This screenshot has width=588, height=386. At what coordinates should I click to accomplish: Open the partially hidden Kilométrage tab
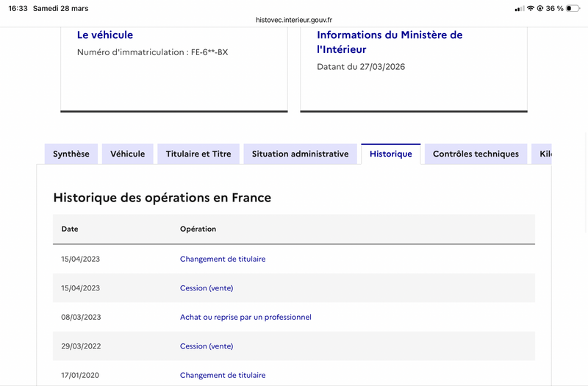(x=543, y=154)
